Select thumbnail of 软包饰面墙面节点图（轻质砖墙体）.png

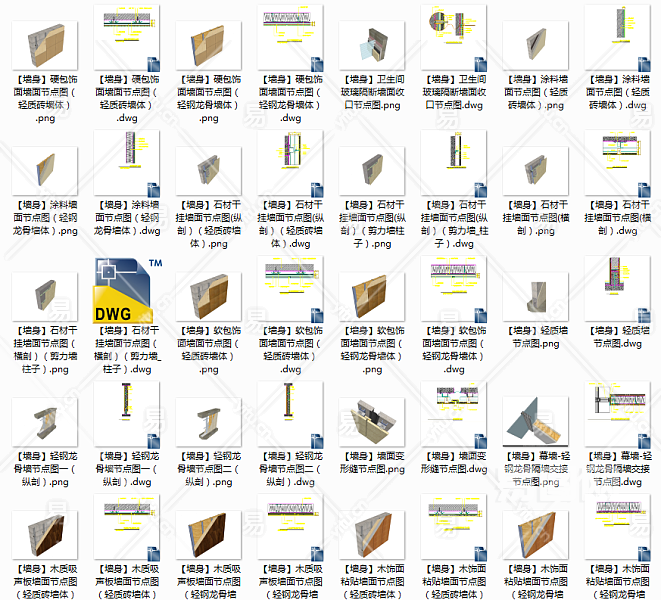pyautogui.click(x=209, y=297)
